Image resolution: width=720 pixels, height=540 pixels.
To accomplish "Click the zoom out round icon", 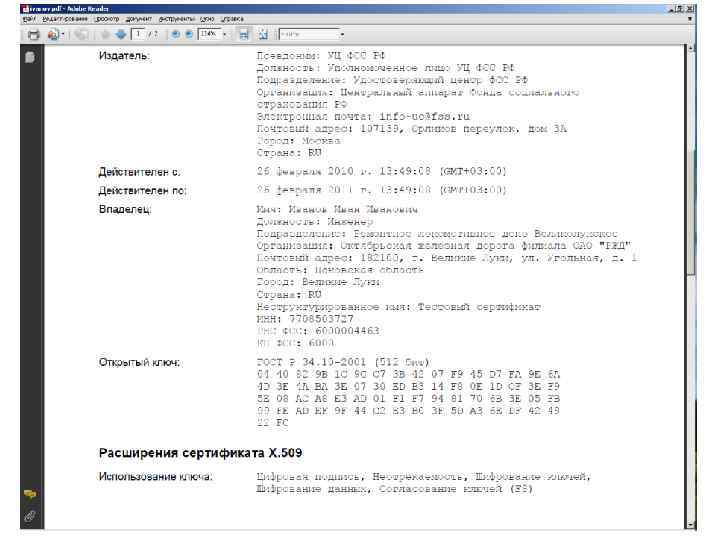I will pyautogui.click(x=175, y=34).
